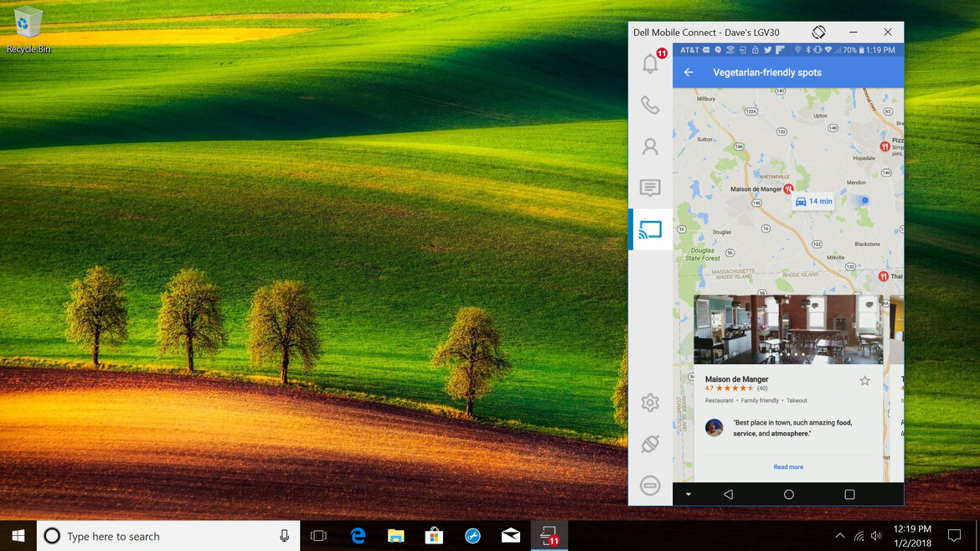Click the rotate screen icon in title bar
The width and height of the screenshot is (980, 551).
(818, 32)
